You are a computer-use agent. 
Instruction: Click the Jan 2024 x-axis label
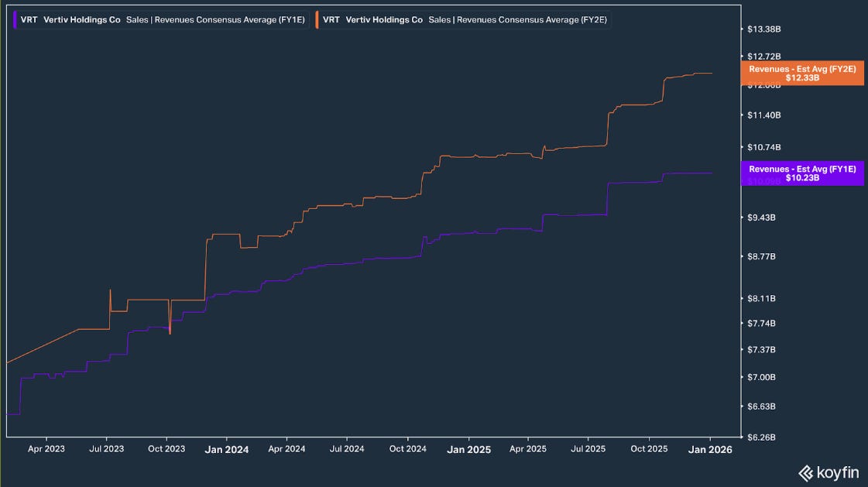tap(226, 449)
